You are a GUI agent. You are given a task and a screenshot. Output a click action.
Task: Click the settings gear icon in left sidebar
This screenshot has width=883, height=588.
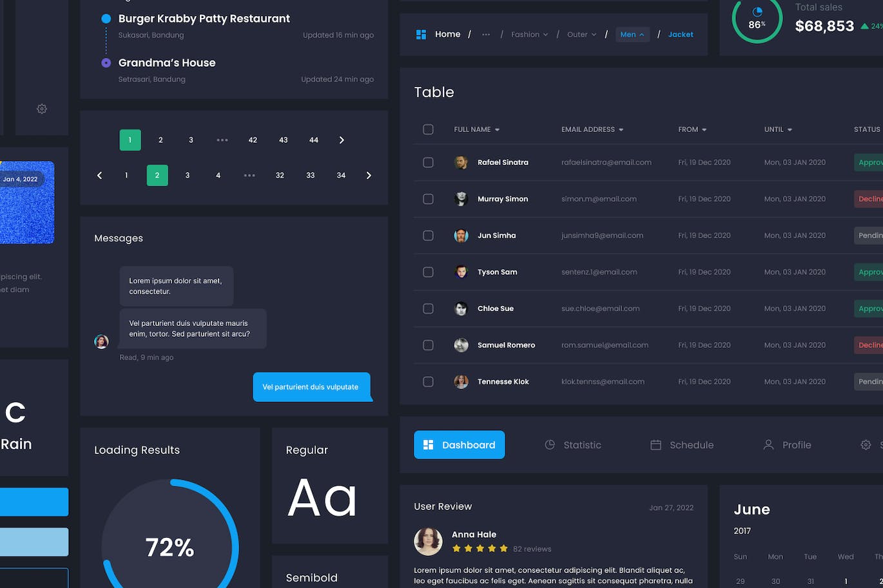[x=42, y=109]
